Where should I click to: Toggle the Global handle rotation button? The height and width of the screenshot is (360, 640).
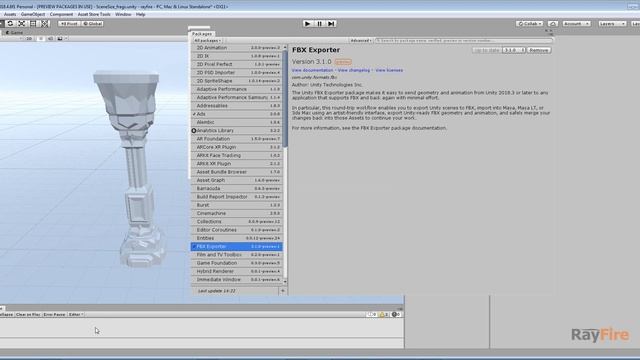coord(92,24)
